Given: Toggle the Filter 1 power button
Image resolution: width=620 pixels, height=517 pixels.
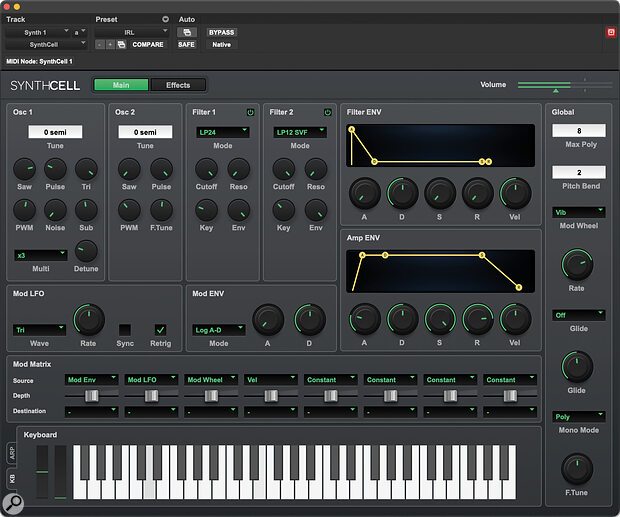Looking at the screenshot, I should [x=250, y=112].
